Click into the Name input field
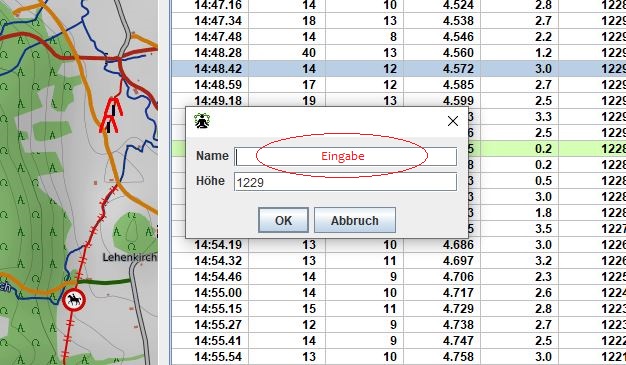The image size is (626, 365). click(345, 157)
